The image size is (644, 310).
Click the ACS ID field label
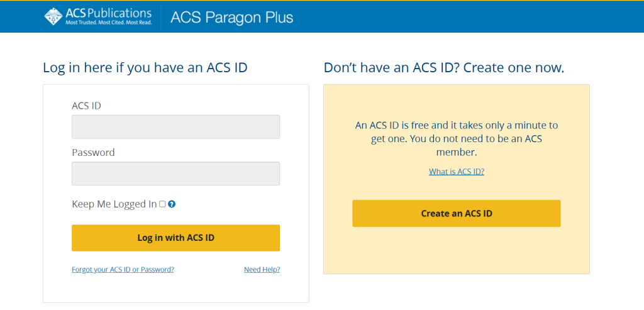pos(87,106)
